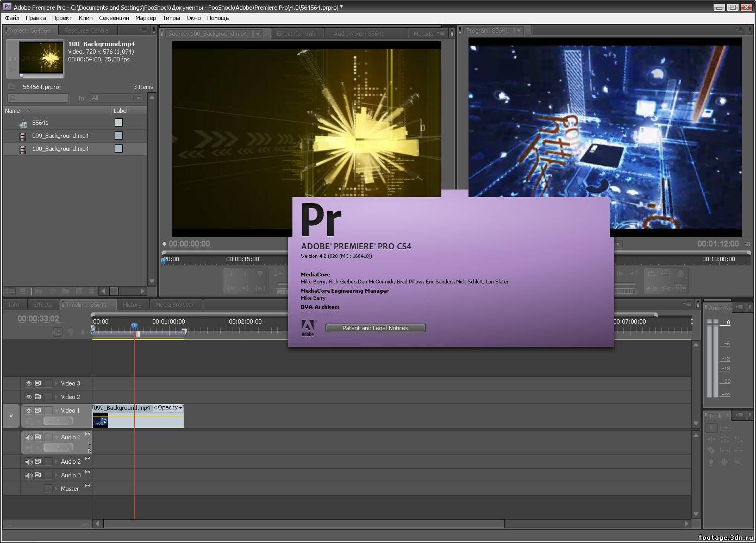Image resolution: width=756 pixels, height=543 pixels.
Task: Open the Source clip selector dropdown
Action: coord(258,34)
